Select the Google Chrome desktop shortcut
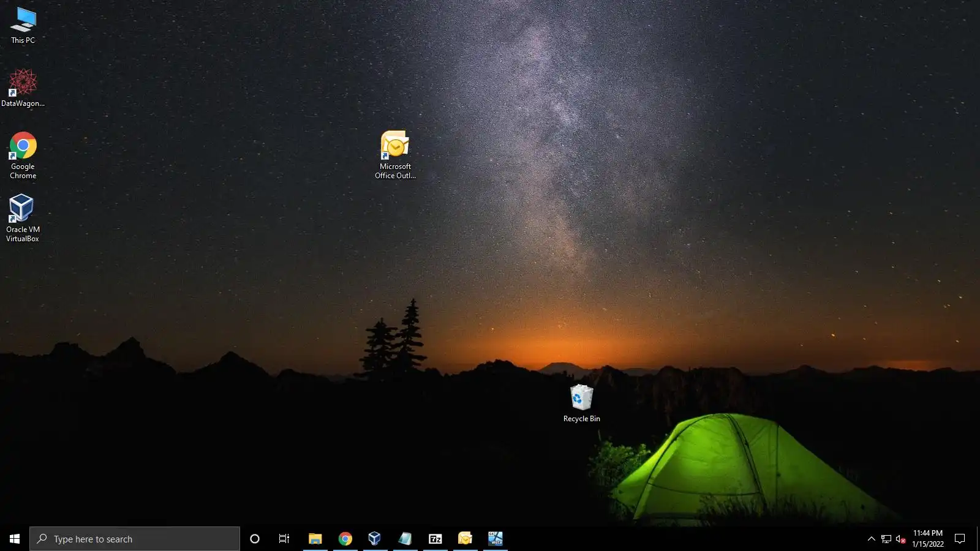 (23, 156)
